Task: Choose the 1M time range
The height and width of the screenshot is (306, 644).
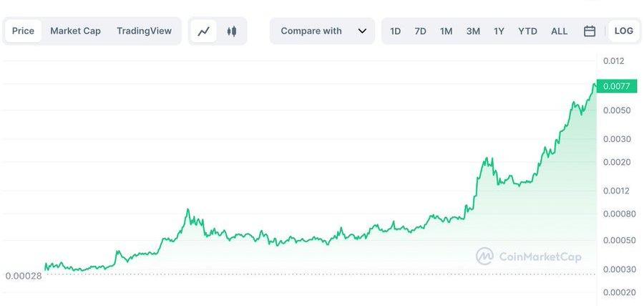Action: tap(447, 32)
